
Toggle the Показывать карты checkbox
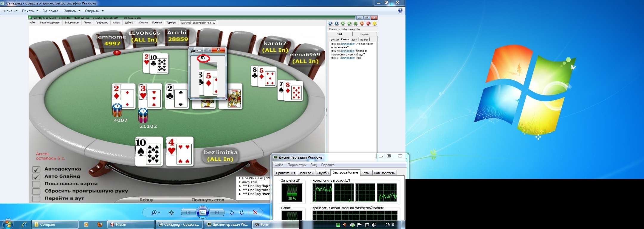[36, 184]
